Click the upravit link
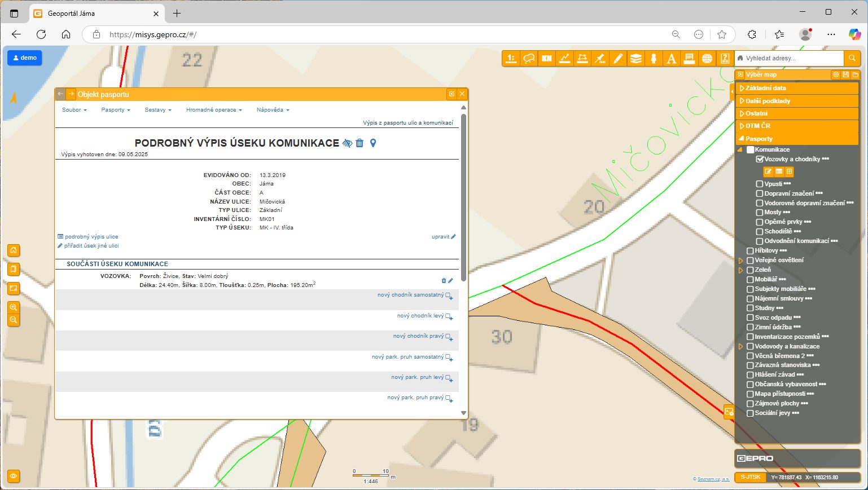This screenshot has width=868, height=490. click(444, 237)
